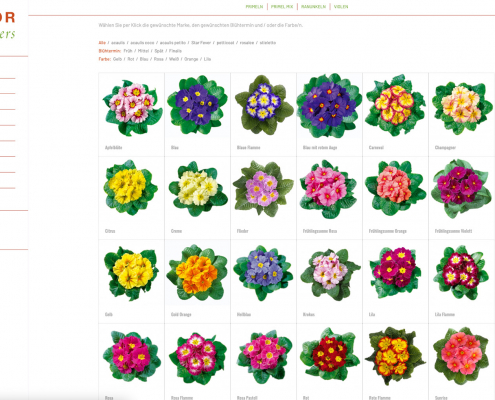Choose Spät bloom time filter
Image resolution: width=495 pixels, height=400 pixels.
pyautogui.click(x=159, y=51)
